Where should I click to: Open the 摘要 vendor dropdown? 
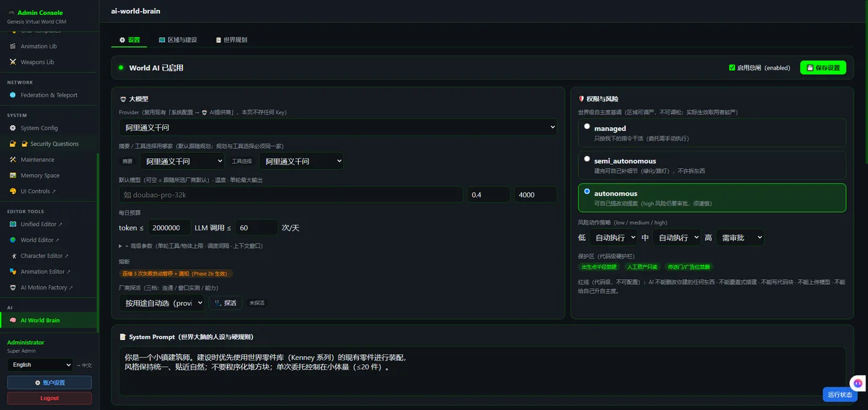tap(182, 161)
